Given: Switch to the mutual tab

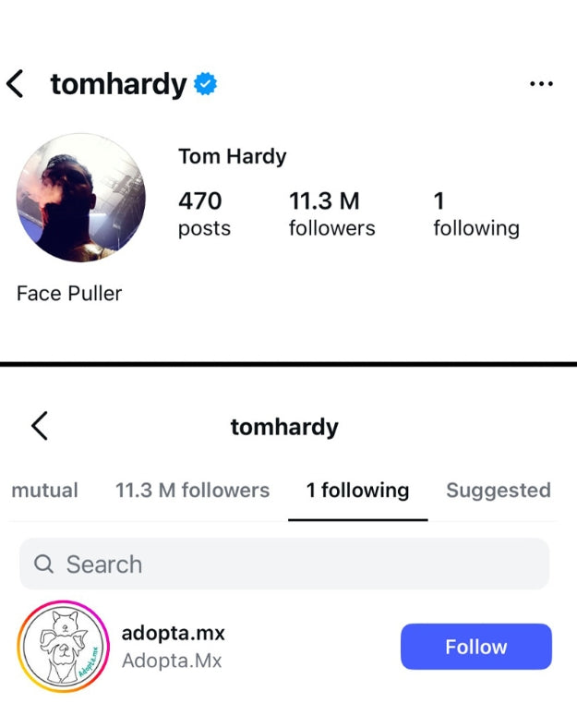Looking at the screenshot, I should coord(44,491).
